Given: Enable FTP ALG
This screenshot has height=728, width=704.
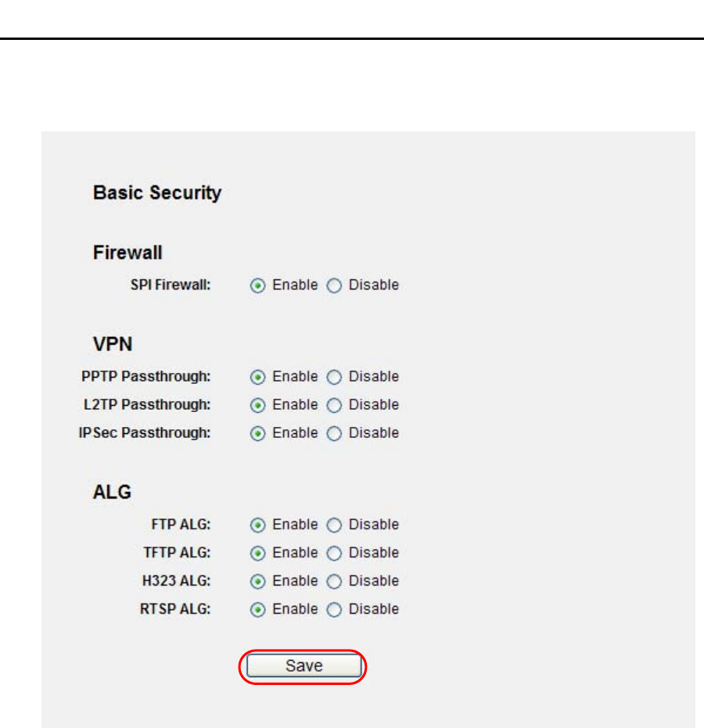Looking at the screenshot, I should (x=257, y=525).
